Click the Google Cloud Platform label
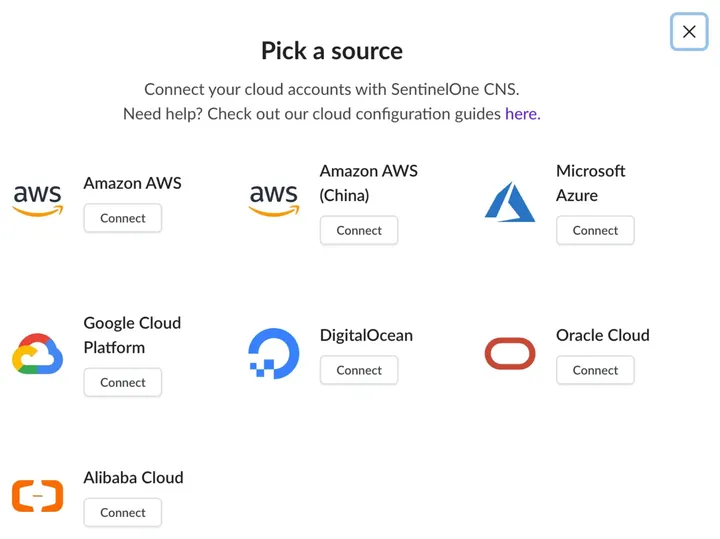The width and height of the screenshot is (720, 539). pyautogui.click(x=132, y=335)
